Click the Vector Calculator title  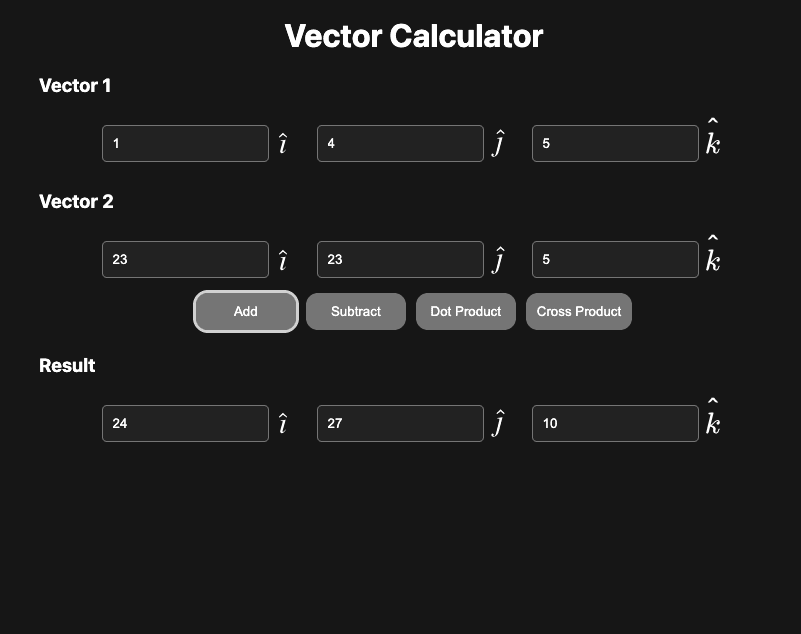point(414,36)
